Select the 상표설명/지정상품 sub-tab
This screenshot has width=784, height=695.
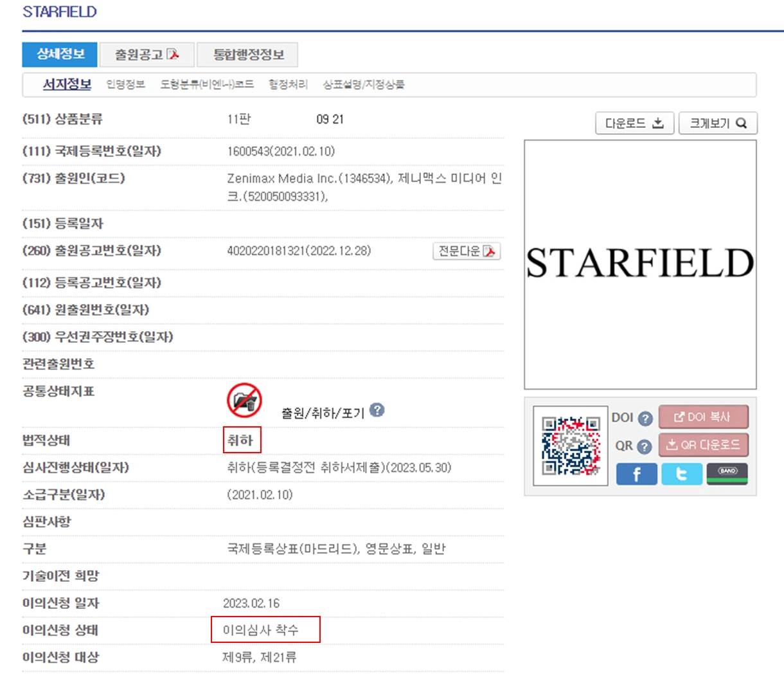364,84
